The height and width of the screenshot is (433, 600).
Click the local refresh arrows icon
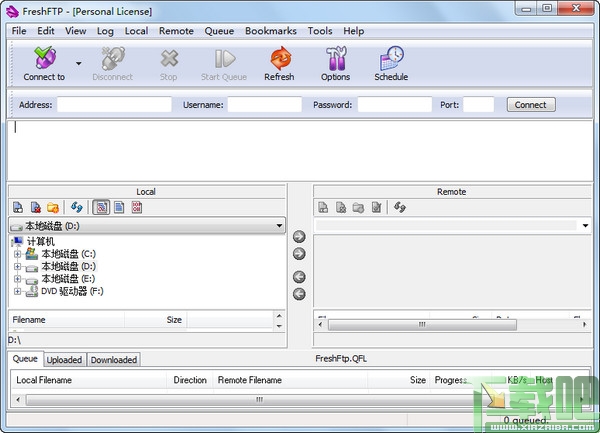[x=77, y=207]
